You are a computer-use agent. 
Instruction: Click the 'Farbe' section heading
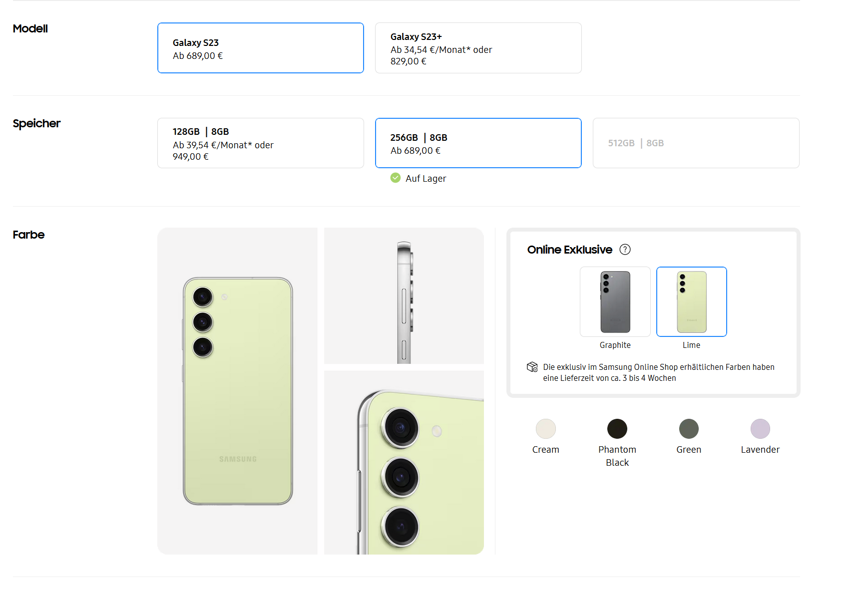(x=28, y=235)
